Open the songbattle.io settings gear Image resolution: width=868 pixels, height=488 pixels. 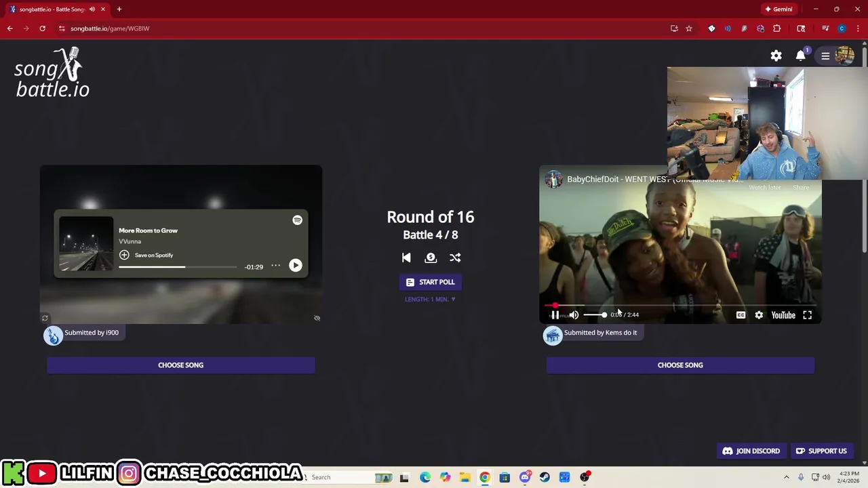click(776, 56)
